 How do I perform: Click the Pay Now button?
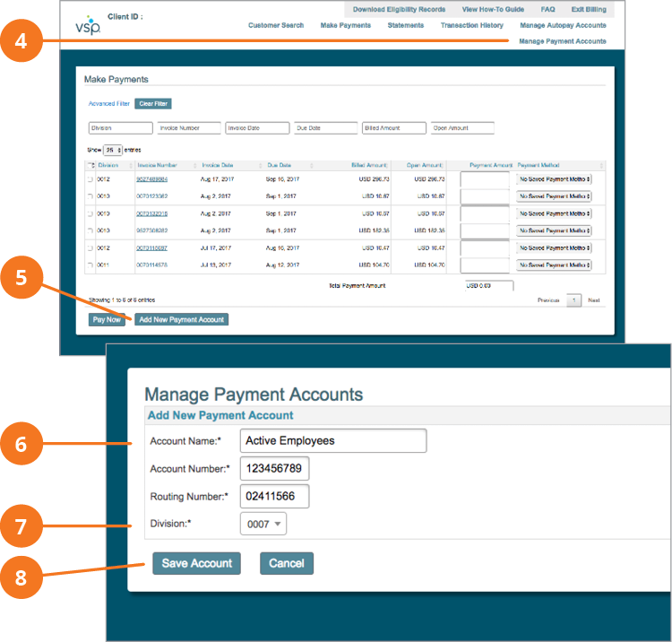pyautogui.click(x=107, y=319)
